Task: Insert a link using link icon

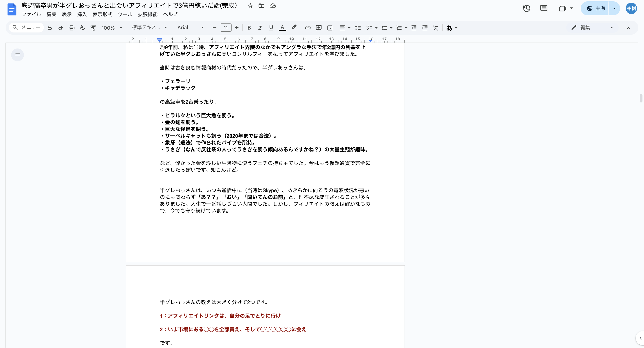Action: click(x=308, y=28)
